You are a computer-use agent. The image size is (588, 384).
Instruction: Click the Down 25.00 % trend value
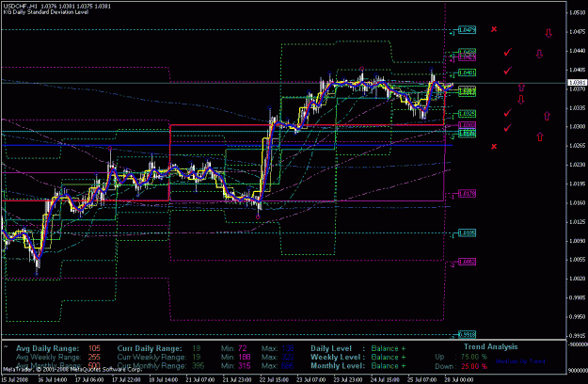point(474,366)
